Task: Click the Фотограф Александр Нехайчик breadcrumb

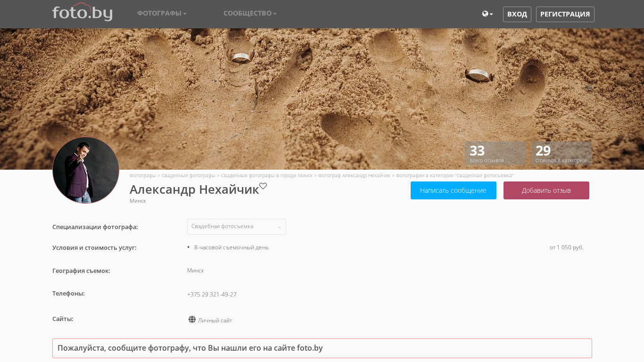Action: (x=354, y=175)
